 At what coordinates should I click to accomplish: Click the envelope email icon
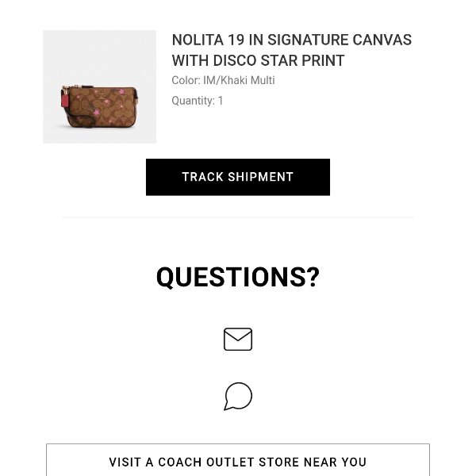coord(238,340)
